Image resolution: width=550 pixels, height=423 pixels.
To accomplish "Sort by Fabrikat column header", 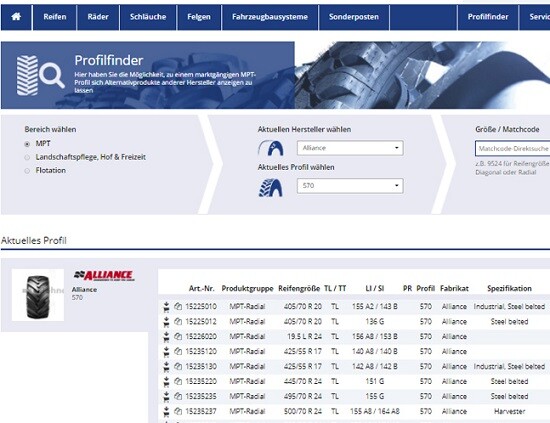I will (x=454, y=289).
